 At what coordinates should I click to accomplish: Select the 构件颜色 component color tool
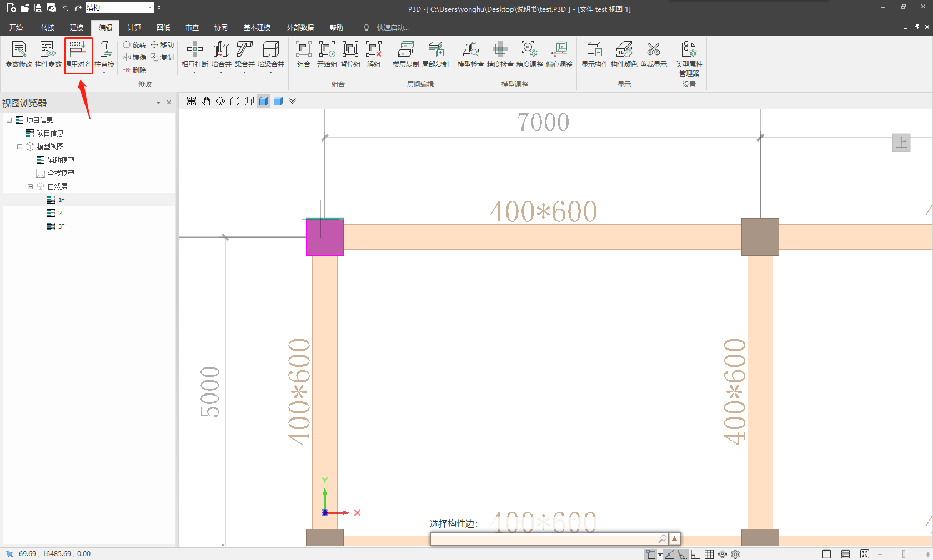(x=624, y=54)
